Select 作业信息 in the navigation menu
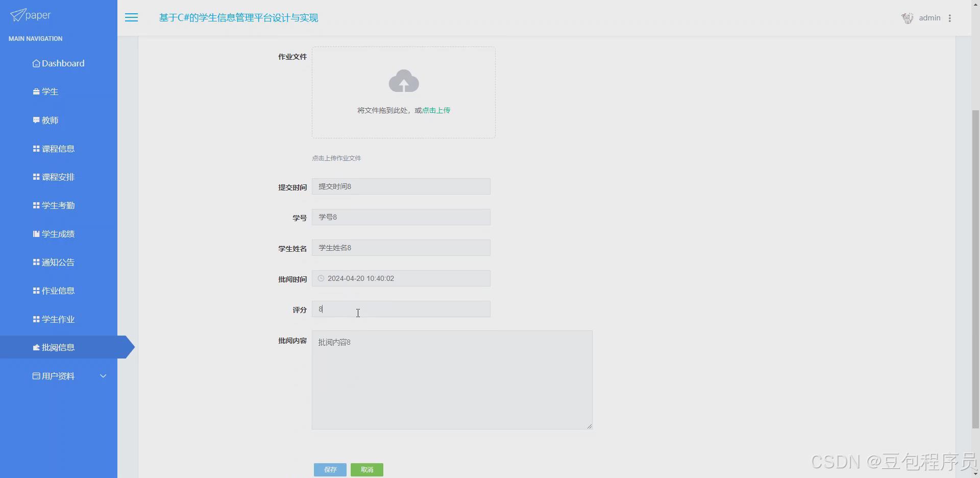This screenshot has height=478, width=980. 58,291
